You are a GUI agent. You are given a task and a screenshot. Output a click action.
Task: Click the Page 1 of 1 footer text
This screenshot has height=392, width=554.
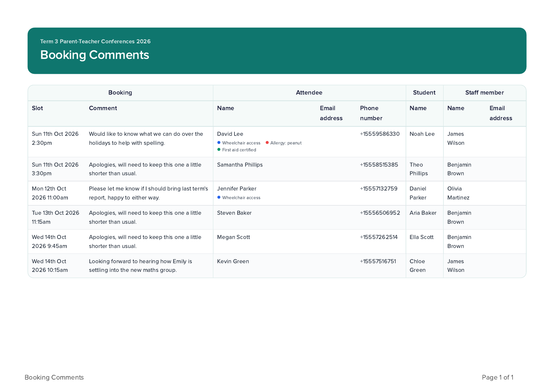pos(498,377)
